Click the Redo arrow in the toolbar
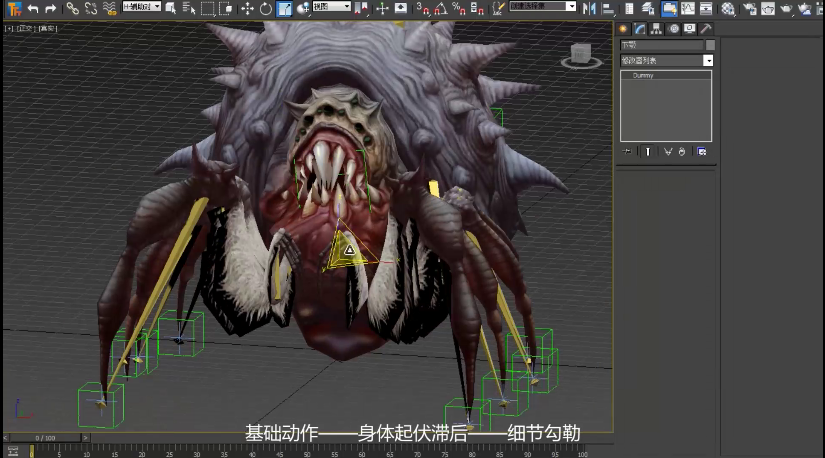Image resolution: width=825 pixels, height=458 pixels. 50,8
